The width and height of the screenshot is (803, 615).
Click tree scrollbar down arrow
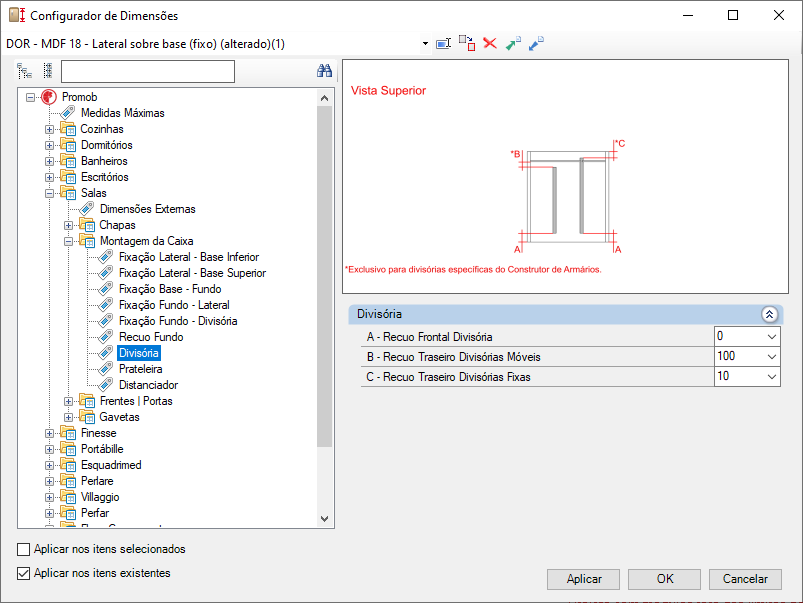324,519
